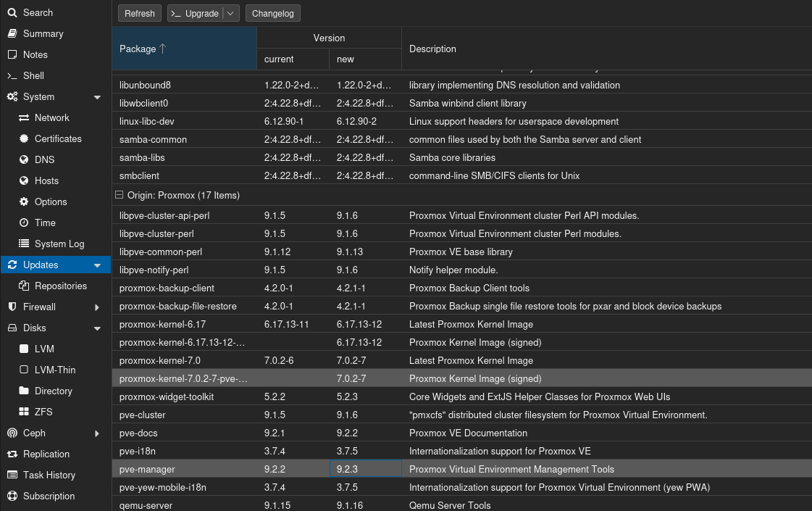This screenshot has height=511, width=812.
Task: Open the Subscription page
Action: point(49,496)
